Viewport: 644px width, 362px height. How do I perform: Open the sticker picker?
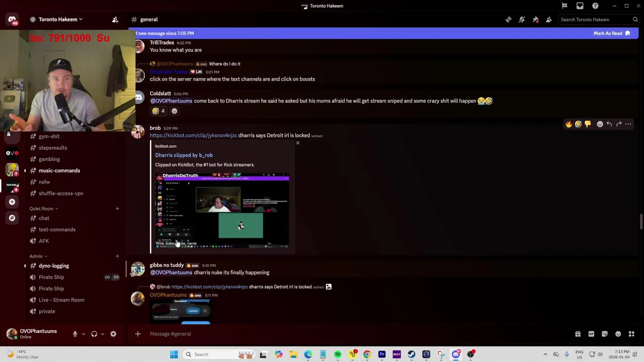pyautogui.click(x=605, y=334)
